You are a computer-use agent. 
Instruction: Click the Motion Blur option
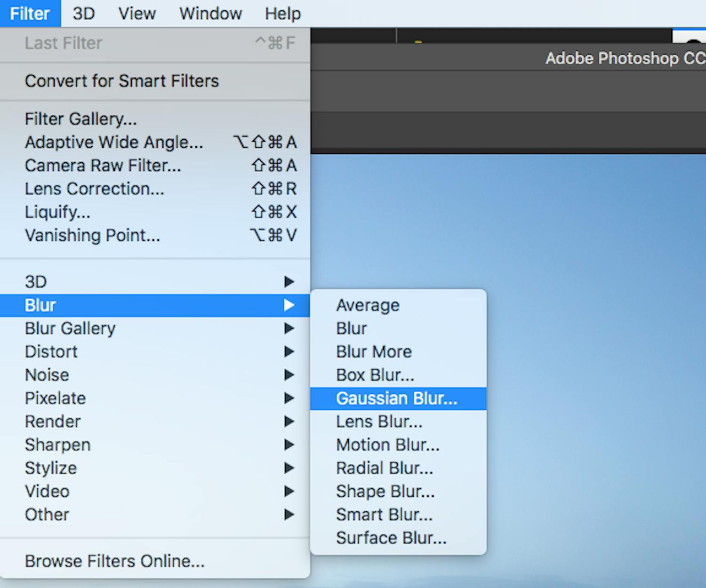pyautogui.click(x=387, y=445)
